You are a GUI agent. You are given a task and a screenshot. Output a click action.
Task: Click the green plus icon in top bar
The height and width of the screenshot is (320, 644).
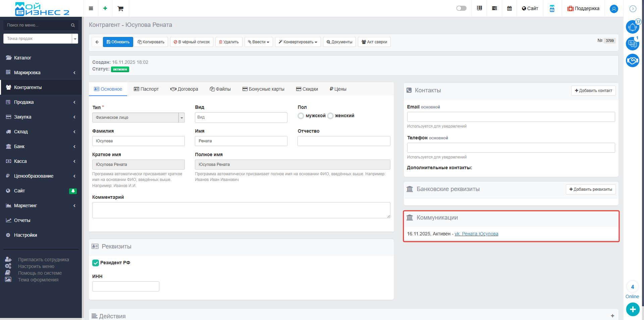[105, 8]
